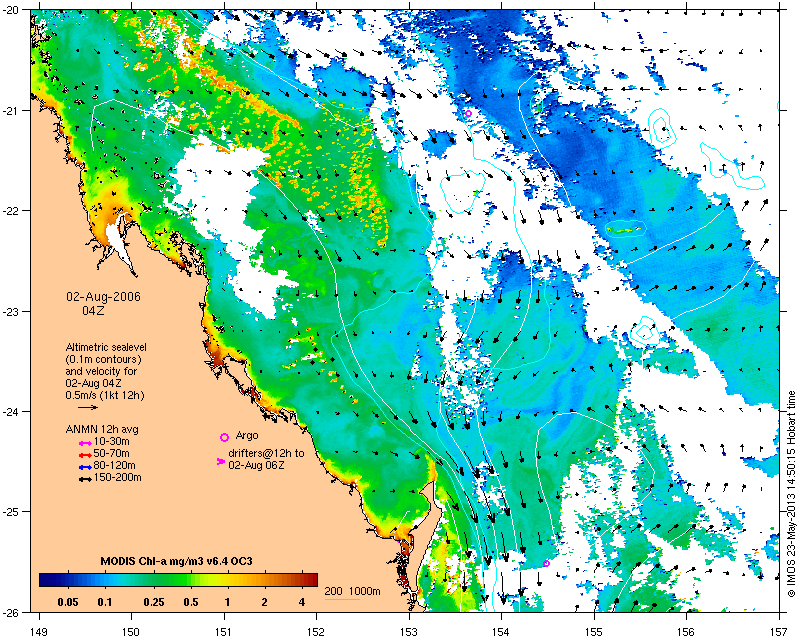Click the longitude axis label '151'
The width and height of the screenshot is (800, 640).
pos(224,632)
